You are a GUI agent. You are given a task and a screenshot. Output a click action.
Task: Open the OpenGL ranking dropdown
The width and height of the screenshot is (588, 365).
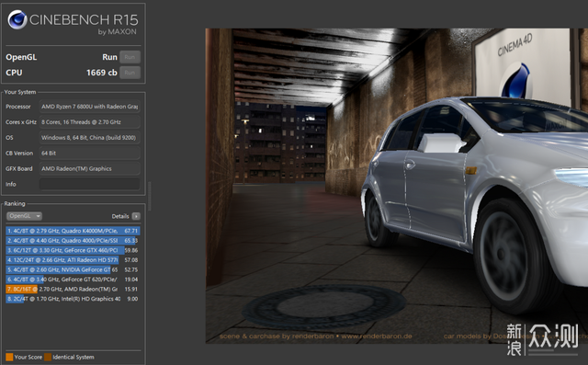(x=24, y=216)
